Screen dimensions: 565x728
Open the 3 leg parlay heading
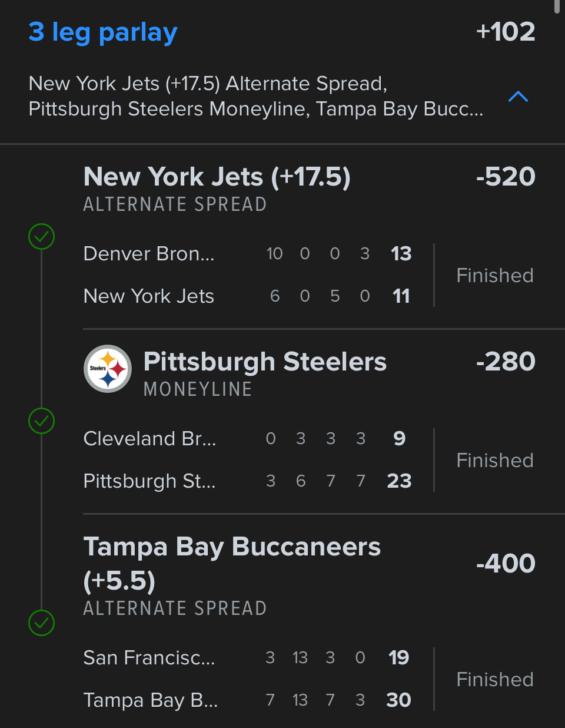(x=103, y=32)
